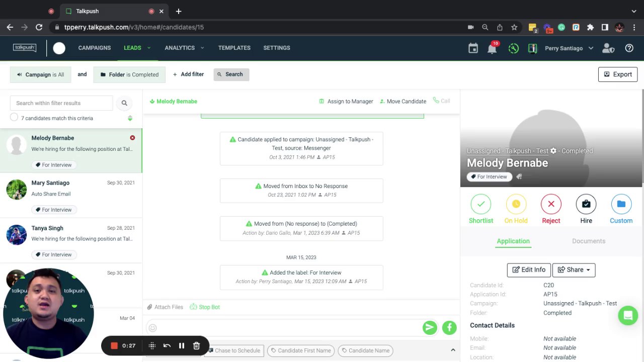Open a new Chrome tab
The image size is (644, 362).
pos(179,11)
